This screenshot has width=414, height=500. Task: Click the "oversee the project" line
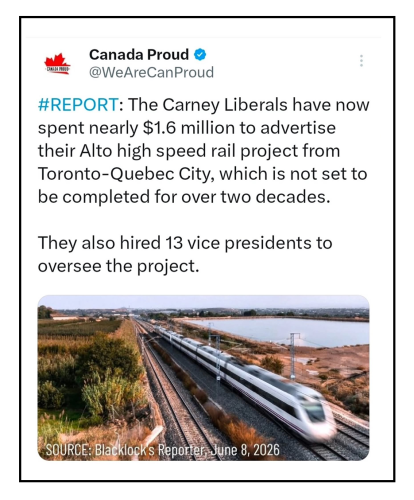point(118,266)
